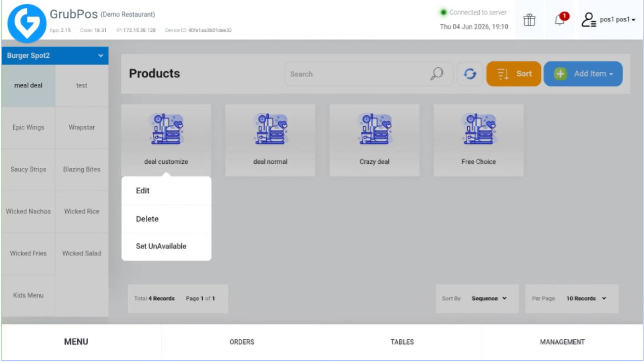The image size is (644, 362).
Task: Click the user profile icon
Action: (x=589, y=19)
